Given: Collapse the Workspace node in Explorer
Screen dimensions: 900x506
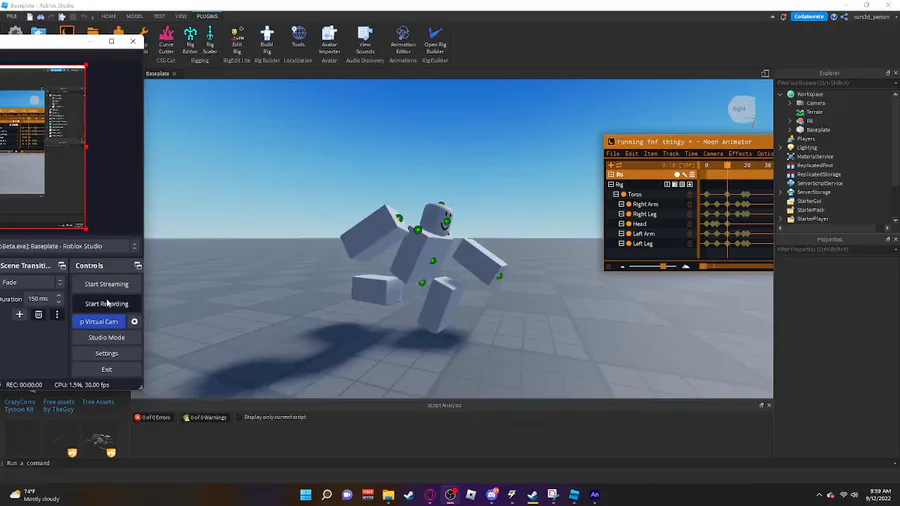Looking at the screenshot, I should [780, 94].
